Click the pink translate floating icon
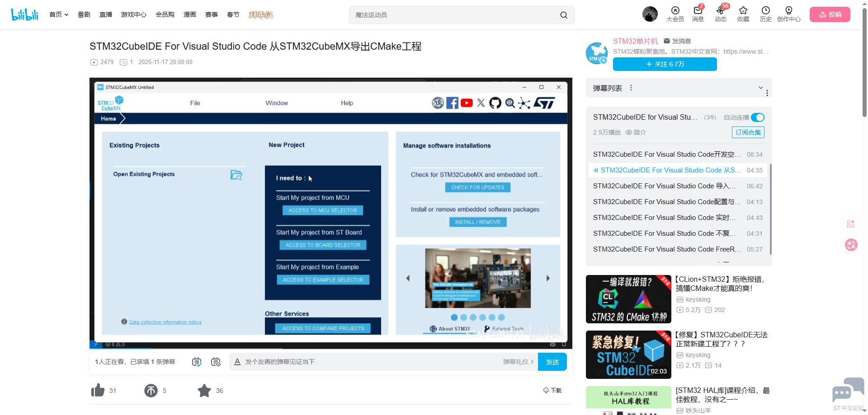Image resolution: width=868 pixels, height=415 pixels. coord(851,245)
